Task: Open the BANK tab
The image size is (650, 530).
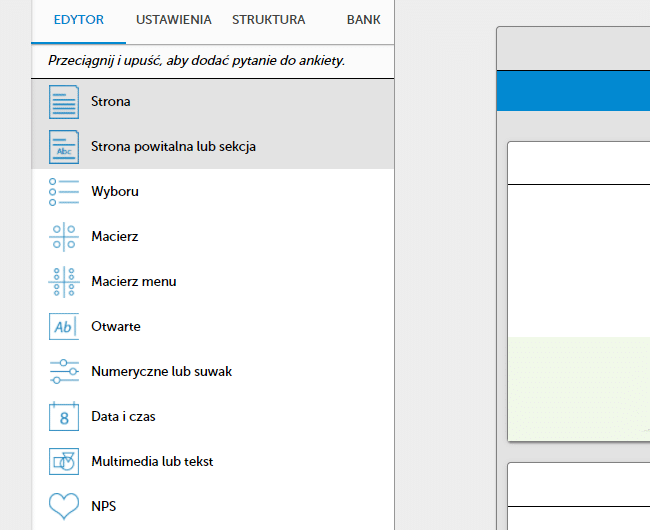Action: tap(364, 20)
